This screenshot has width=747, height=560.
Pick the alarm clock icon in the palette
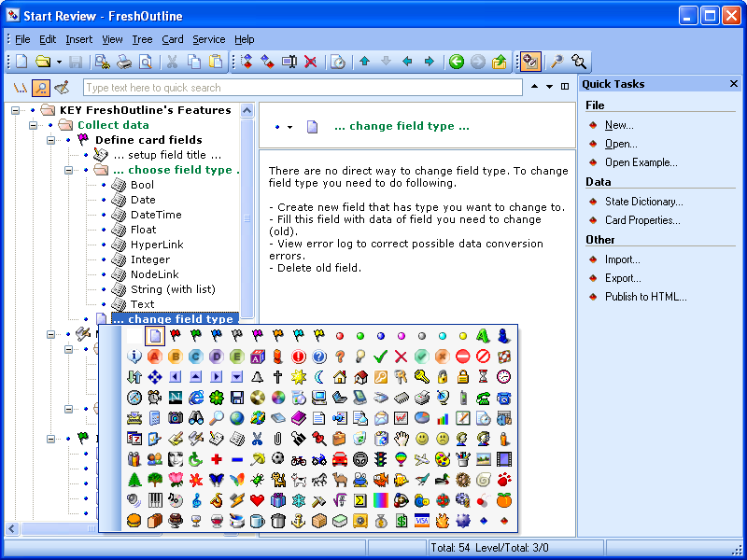pyautogui.click(x=155, y=398)
